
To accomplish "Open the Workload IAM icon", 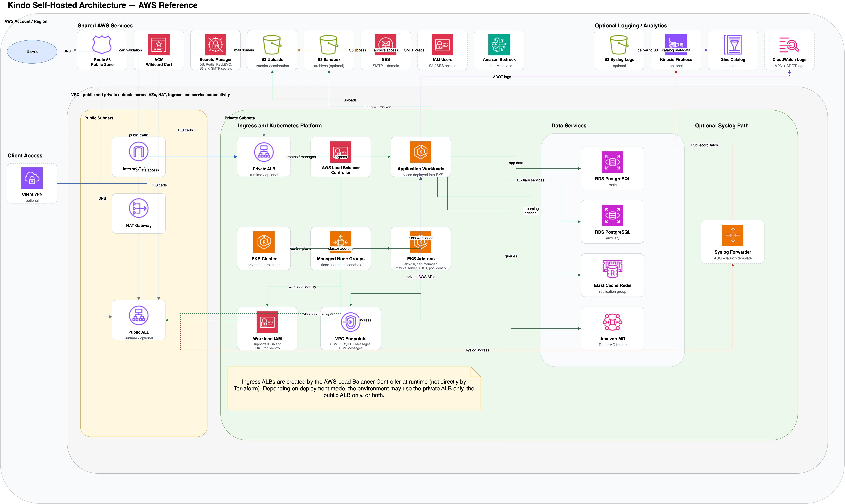I will [x=267, y=323].
